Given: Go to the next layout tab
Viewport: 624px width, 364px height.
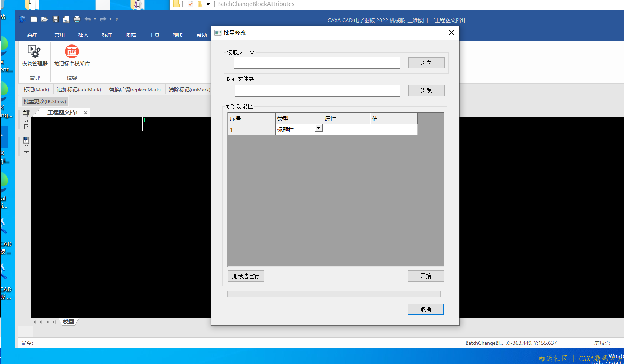Looking at the screenshot, I should pos(47,322).
